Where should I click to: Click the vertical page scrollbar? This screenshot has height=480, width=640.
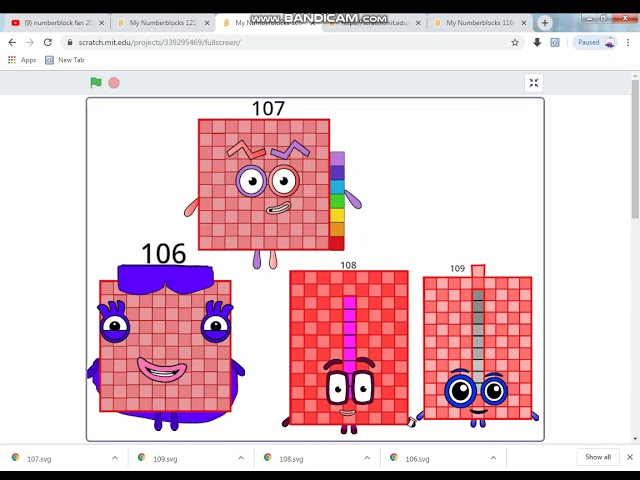point(635,149)
